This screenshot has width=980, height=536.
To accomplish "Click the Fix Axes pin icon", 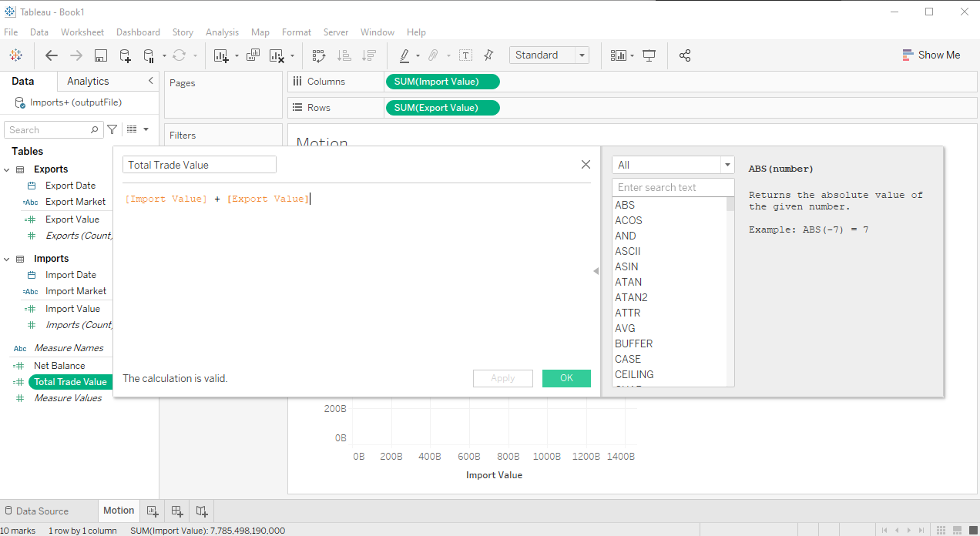I will pyautogui.click(x=488, y=55).
